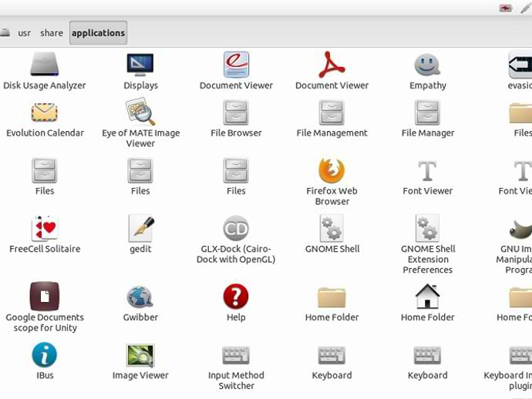Go to root drive icon in path bar

coord(5,32)
